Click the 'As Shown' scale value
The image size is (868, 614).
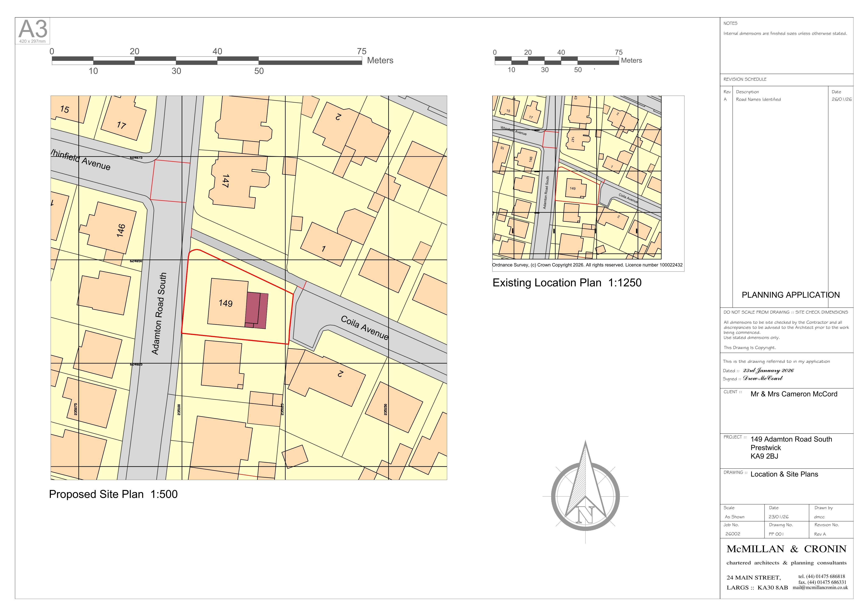point(734,517)
